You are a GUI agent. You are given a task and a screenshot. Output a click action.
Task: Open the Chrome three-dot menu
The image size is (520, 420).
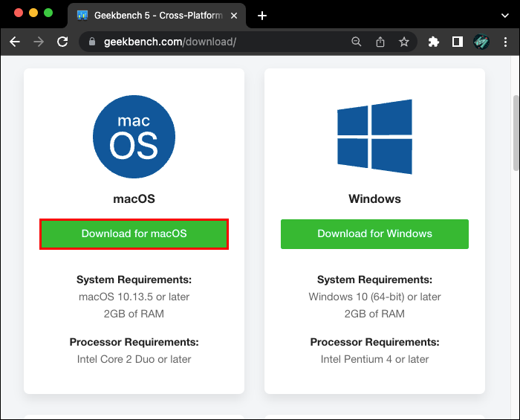pos(505,42)
